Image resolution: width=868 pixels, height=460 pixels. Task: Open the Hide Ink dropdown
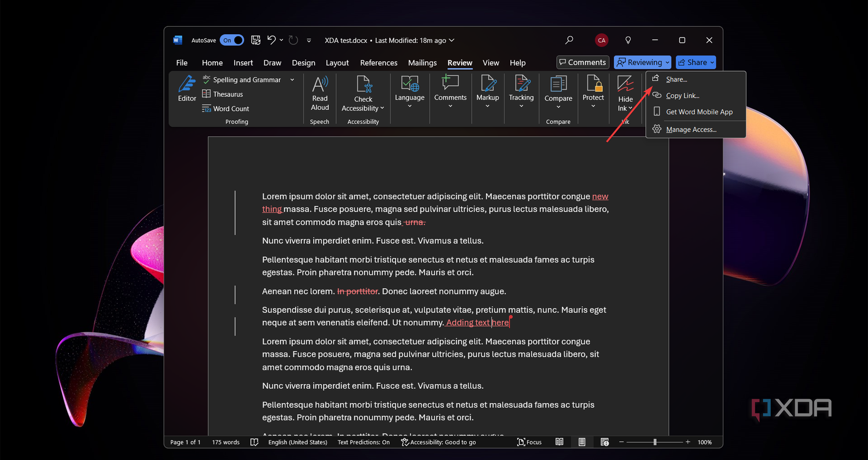point(626,94)
